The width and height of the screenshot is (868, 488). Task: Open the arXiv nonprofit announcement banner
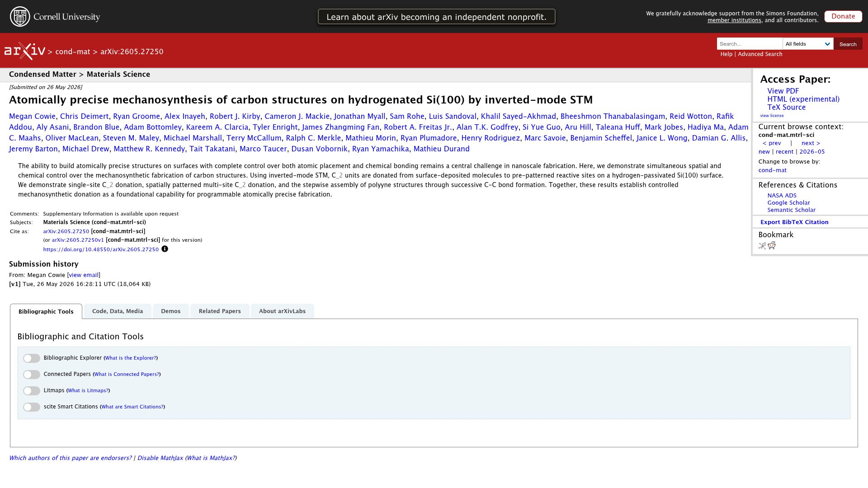436,17
